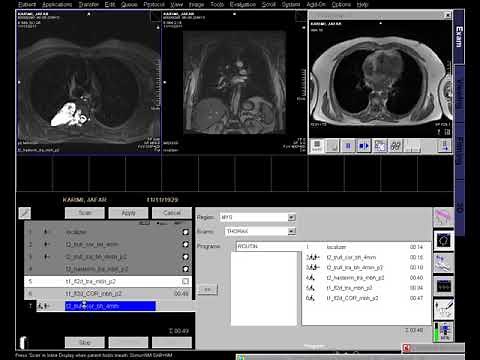
Task: Click the Cancel button
Action: click(x=172, y=213)
